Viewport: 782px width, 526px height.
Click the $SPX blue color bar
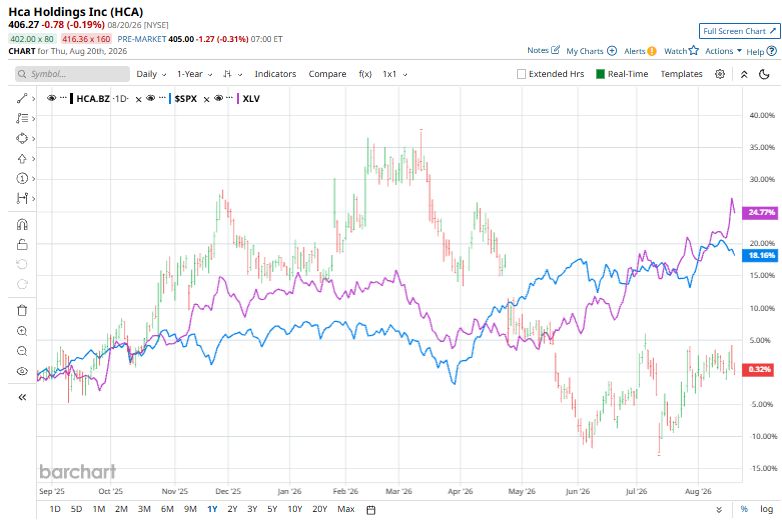pyautogui.click(x=170, y=98)
